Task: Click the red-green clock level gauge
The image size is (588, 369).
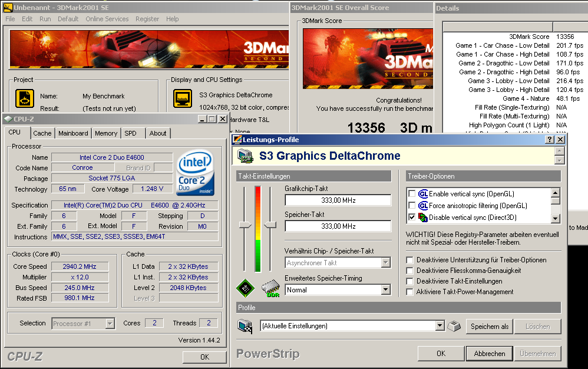Action: point(257,229)
